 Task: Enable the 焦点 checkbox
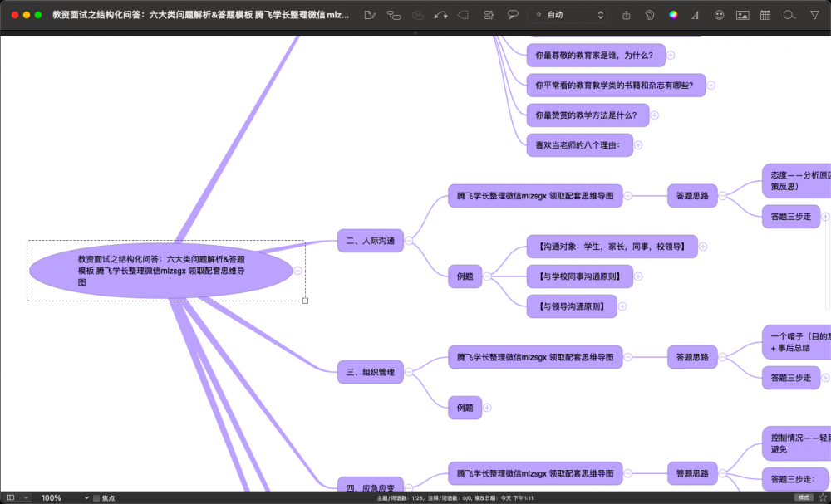(x=96, y=498)
